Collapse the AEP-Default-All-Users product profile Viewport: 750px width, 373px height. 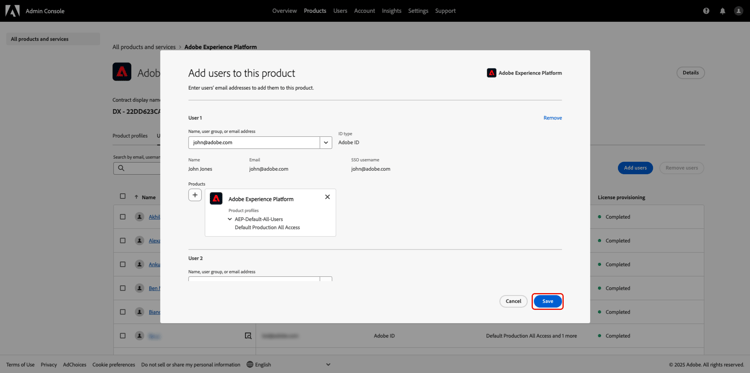pos(230,219)
